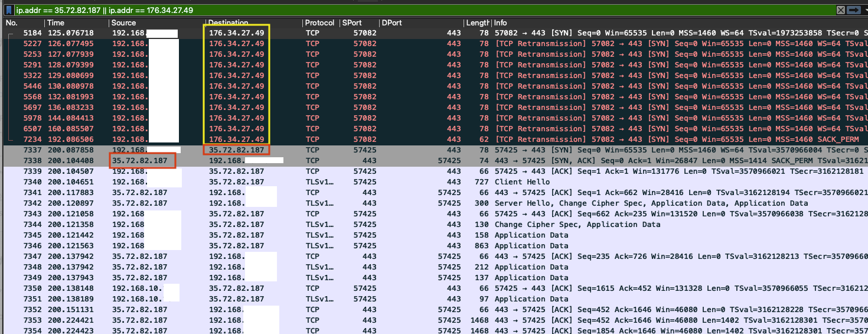This screenshot has height=334, width=868.
Task: Click the display filter bookmark icon
Action: click(9, 11)
